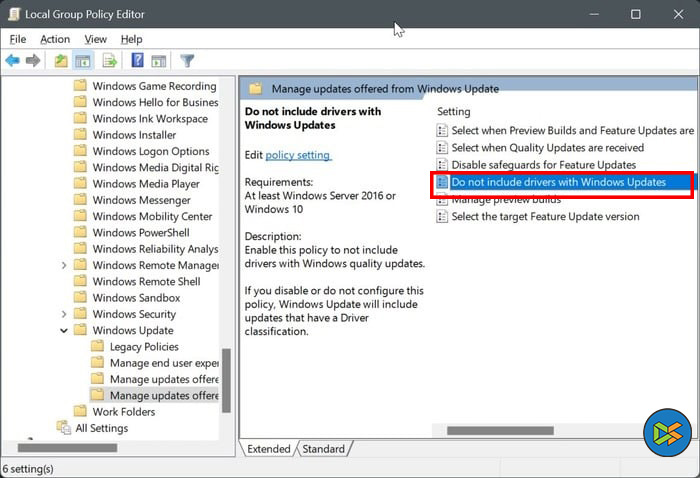
Task: Expand the Windows Security tree node
Action: [65, 314]
